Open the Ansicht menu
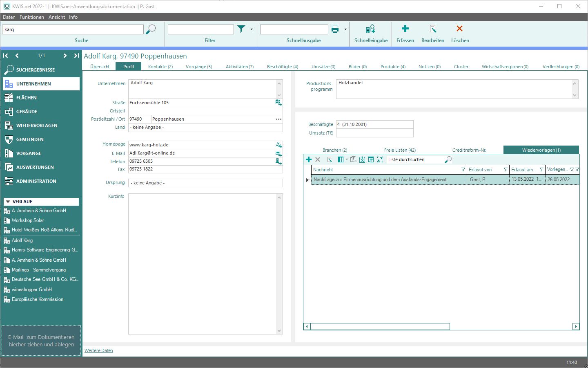This screenshot has width=588, height=368. (57, 17)
